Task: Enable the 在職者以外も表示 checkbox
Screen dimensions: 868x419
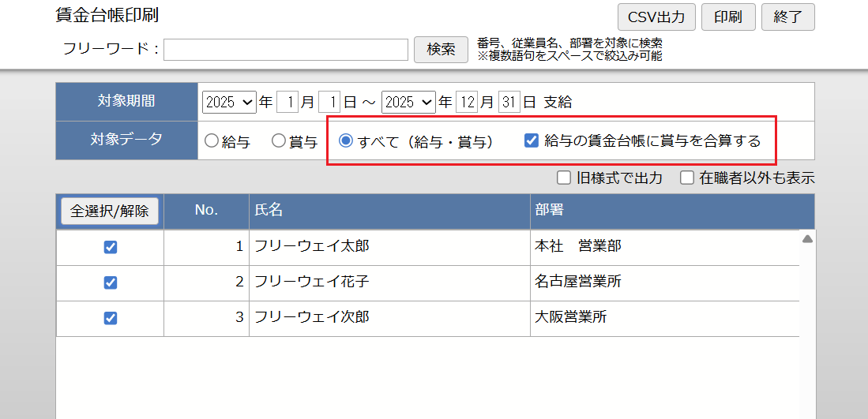Action: (687, 178)
